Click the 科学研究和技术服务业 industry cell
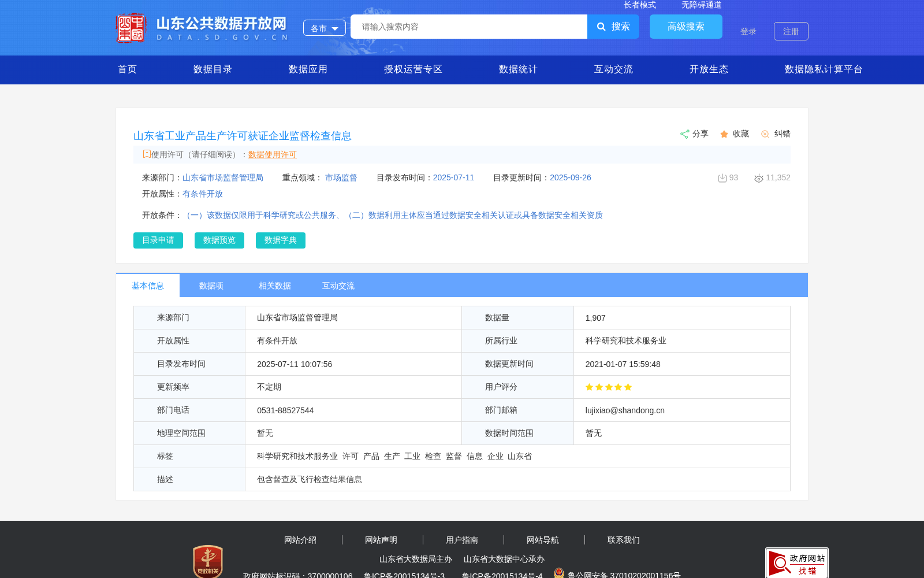 point(626,341)
